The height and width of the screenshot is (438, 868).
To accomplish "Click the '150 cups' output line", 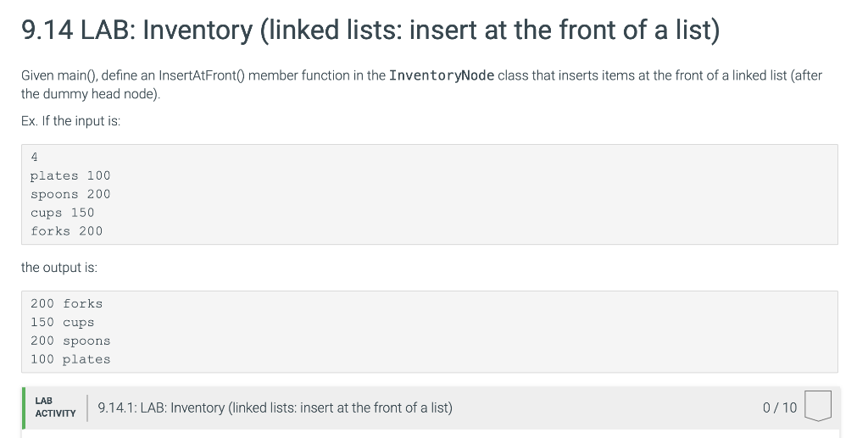I will 63,323.
